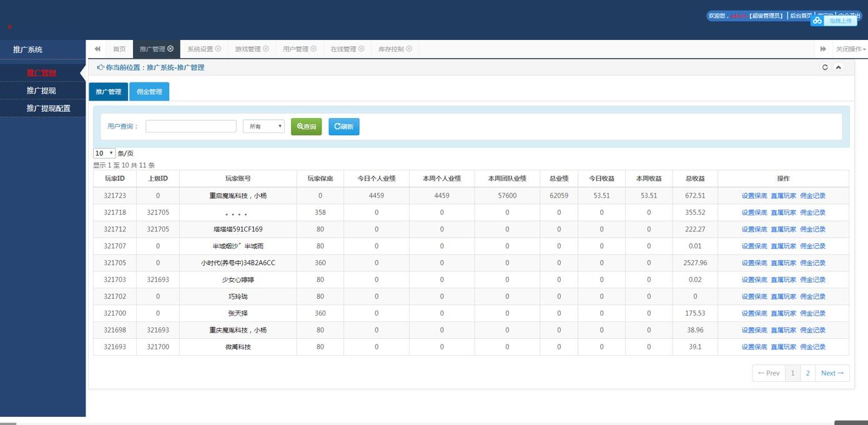868x425 pixels.
Task: Open the 所有 filter dropdown
Action: click(x=264, y=126)
